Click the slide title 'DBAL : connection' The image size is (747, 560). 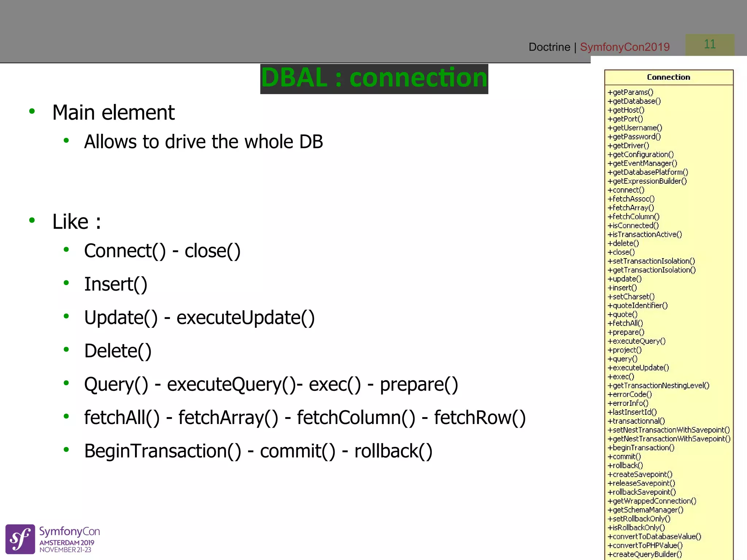(374, 78)
